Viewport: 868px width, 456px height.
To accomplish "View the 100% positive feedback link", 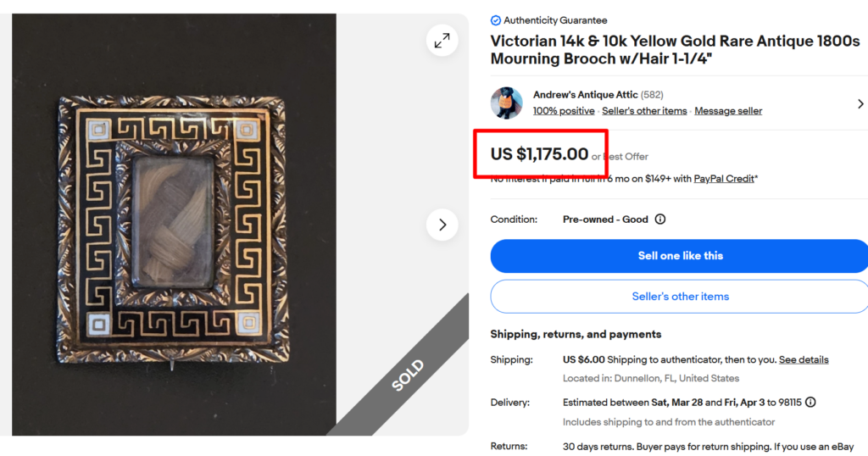I will [564, 111].
